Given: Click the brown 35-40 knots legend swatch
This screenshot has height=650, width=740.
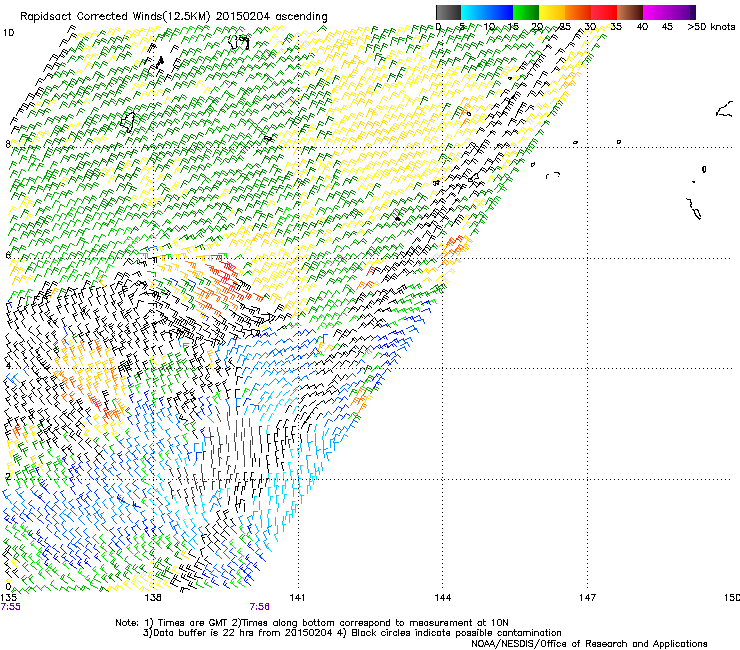Looking at the screenshot, I should point(630,12).
